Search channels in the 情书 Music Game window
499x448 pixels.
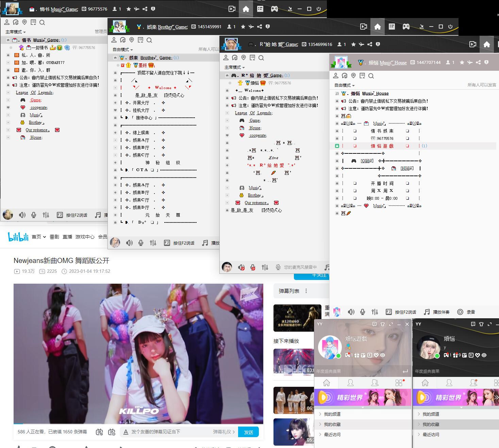coord(42,22)
